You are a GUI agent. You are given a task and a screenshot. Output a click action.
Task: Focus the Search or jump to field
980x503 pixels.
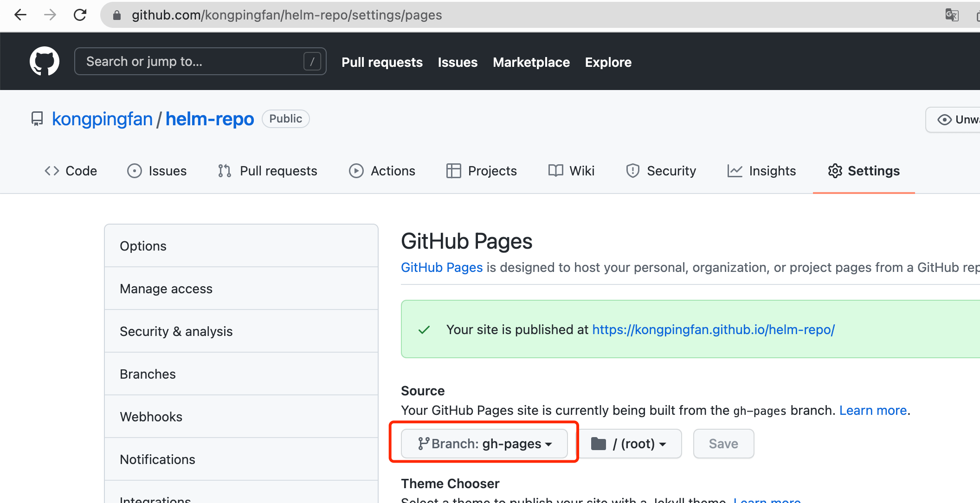point(200,61)
